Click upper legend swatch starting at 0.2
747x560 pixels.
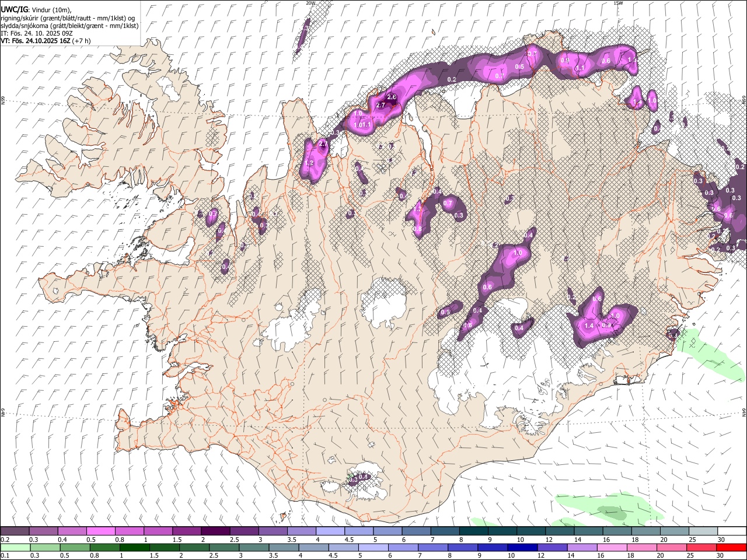[x=15, y=531]
